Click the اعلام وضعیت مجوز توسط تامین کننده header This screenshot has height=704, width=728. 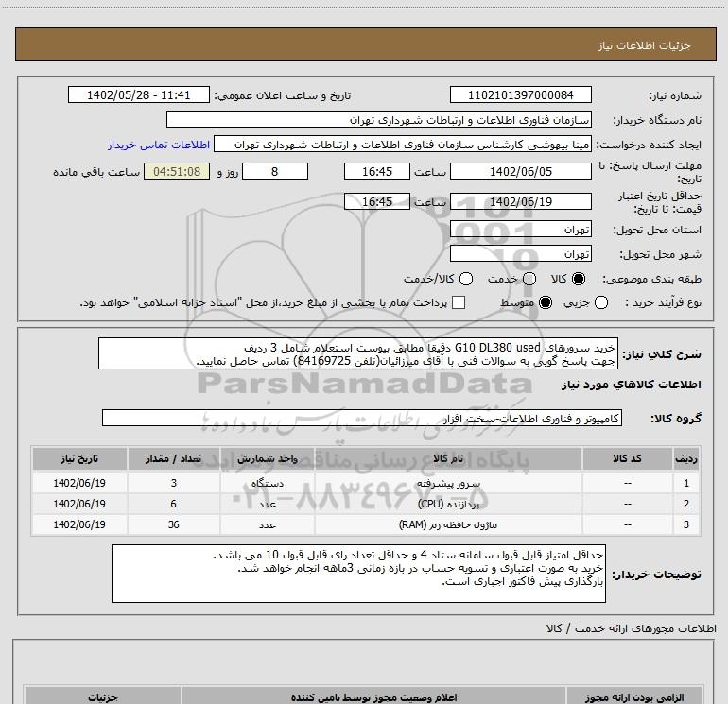373,697
